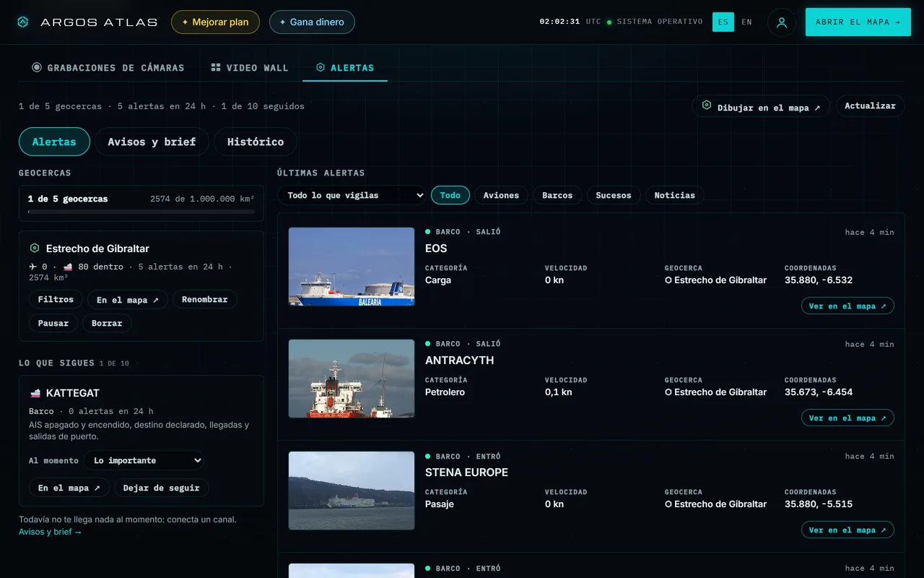The image size is (924, 578).
Task: Click the Actualizar button
Action: 870,105
